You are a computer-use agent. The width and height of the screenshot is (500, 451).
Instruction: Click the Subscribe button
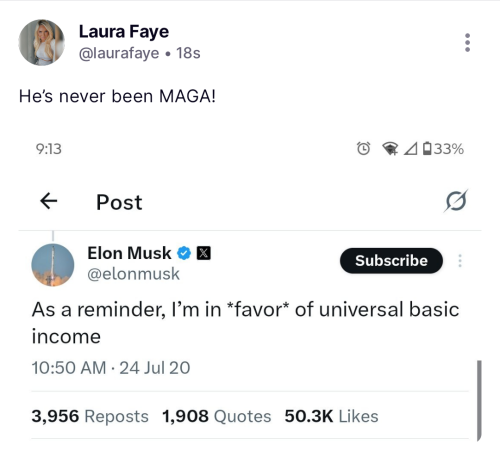(391, 261)
